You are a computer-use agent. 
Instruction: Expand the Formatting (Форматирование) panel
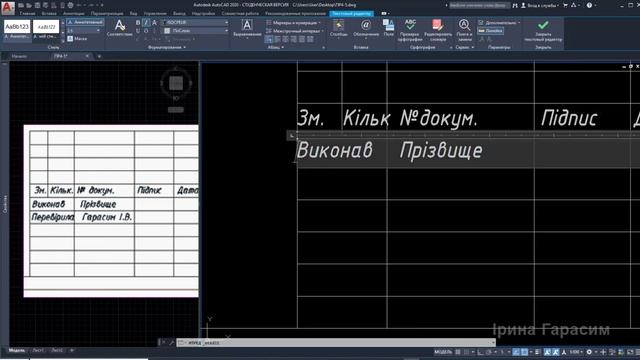[x=167, y=47]
